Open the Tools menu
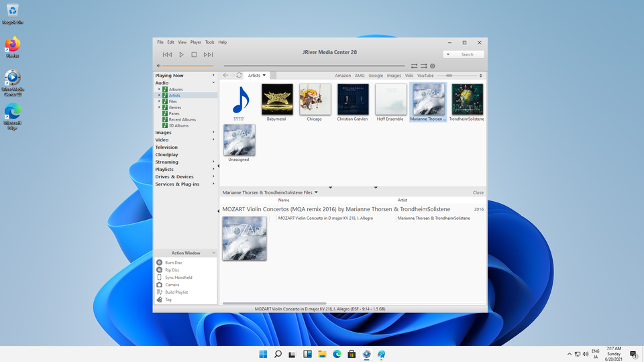644x362 pixels. 210,42
